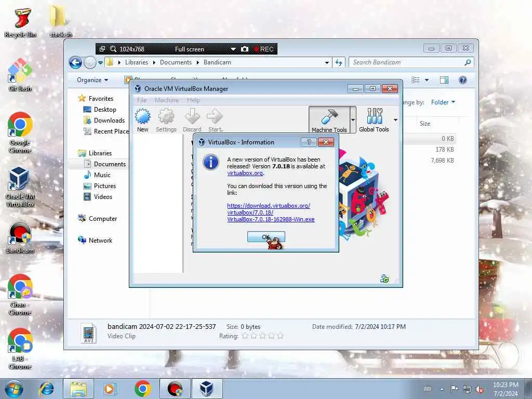Click the New machine icon in VirtualBox
The height and width of the screenshot is (399, 532).
coord(142,120)
